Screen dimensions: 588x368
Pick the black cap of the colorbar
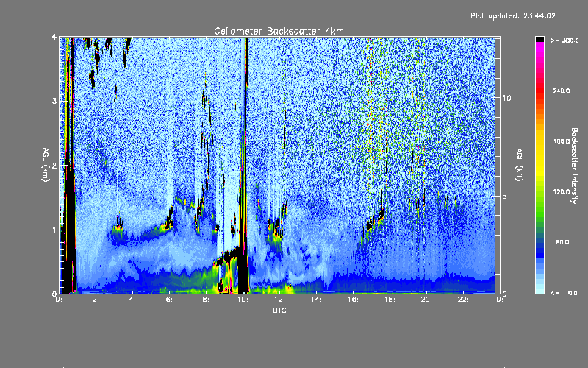coord(539,39)
